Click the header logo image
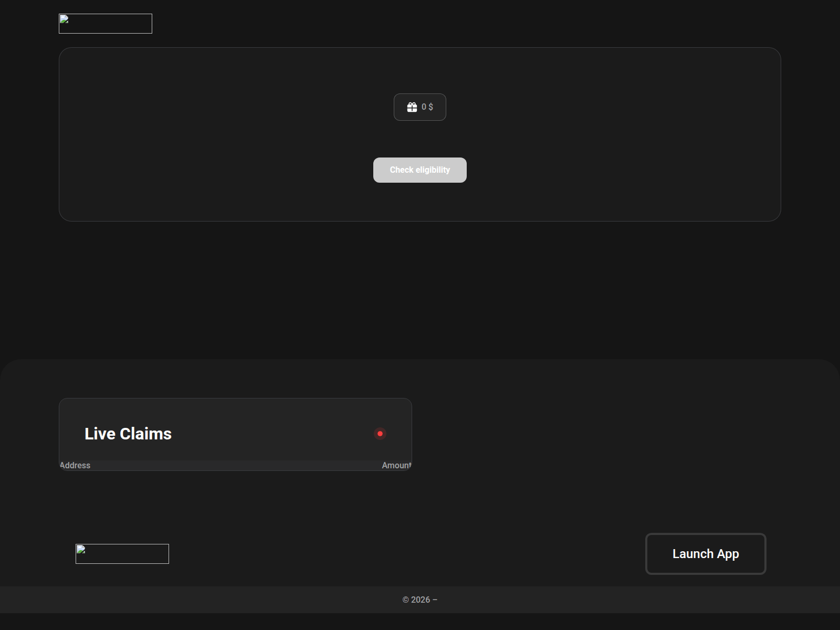 coord(106,24)
